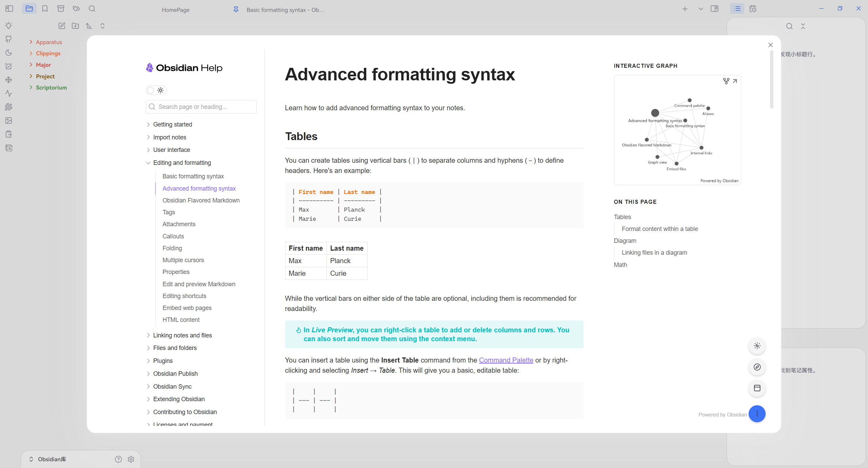Open the Tags help page
Viewport: 868px width, 468px height.
[169, 212]
